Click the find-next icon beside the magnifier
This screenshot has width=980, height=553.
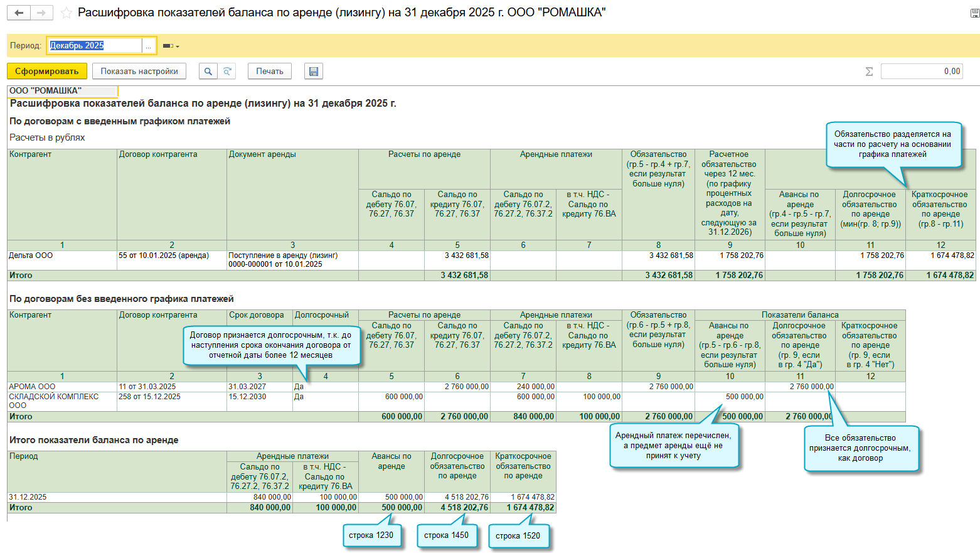click(x=227, y=72)
